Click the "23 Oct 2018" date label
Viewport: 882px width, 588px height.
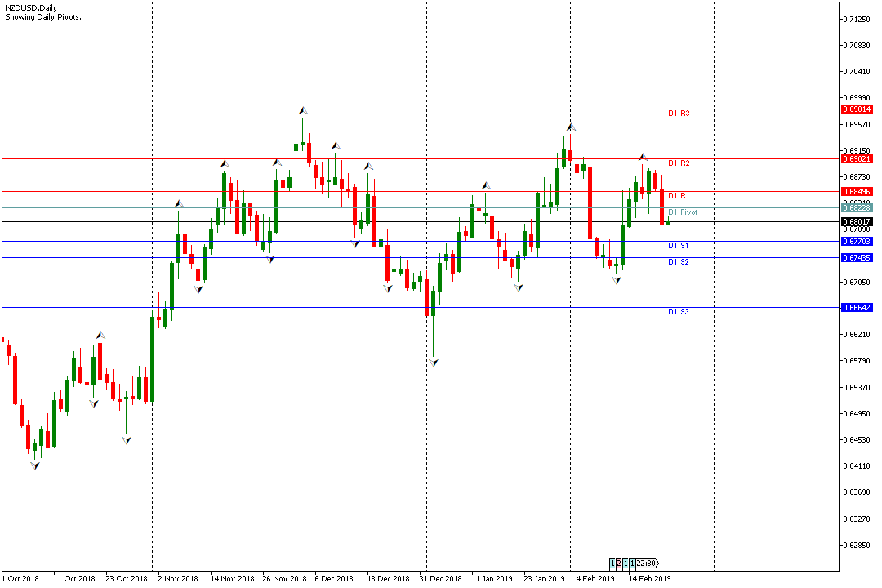point(127,578)
